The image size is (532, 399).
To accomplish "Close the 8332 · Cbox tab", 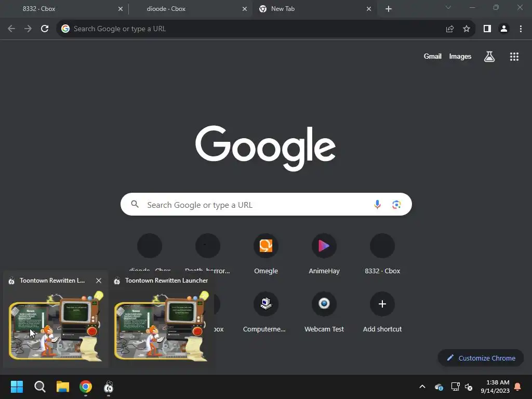I will (121, 9).
